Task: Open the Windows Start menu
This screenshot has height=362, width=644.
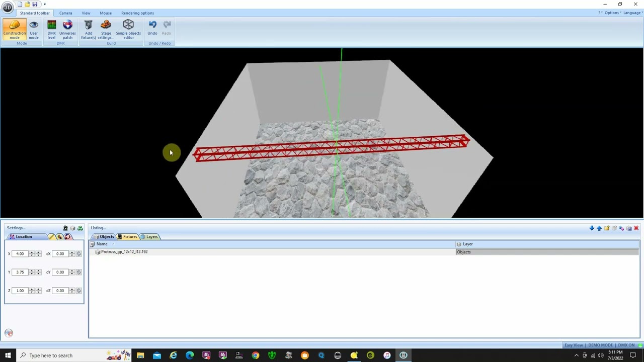Action: coord(8,355)
